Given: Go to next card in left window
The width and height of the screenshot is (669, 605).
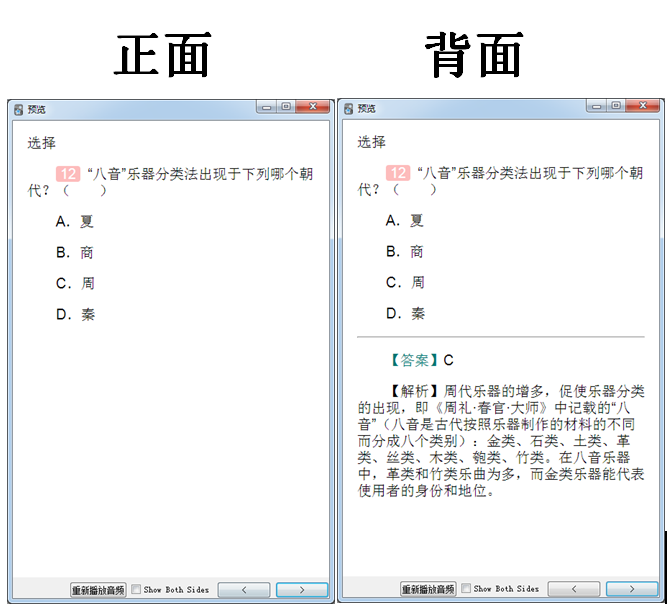Looking at the screenshot, I should (x=302, y=590).
